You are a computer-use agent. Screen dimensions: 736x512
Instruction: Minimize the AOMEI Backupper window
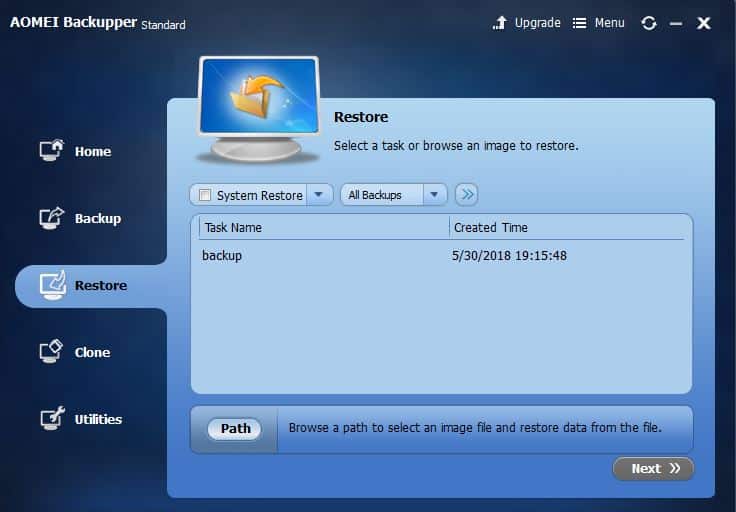click(x=677, y=23)
